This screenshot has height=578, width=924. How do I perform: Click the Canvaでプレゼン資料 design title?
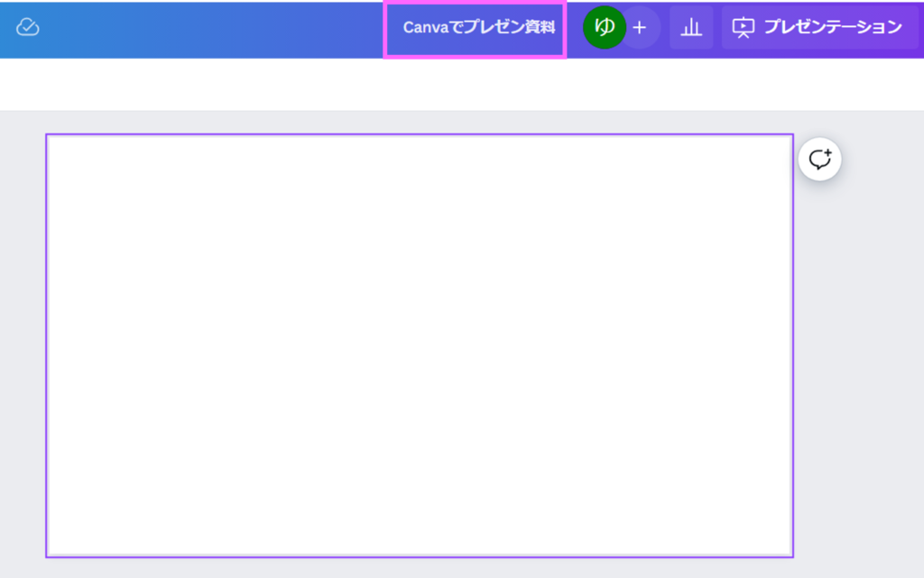(478, 27)
